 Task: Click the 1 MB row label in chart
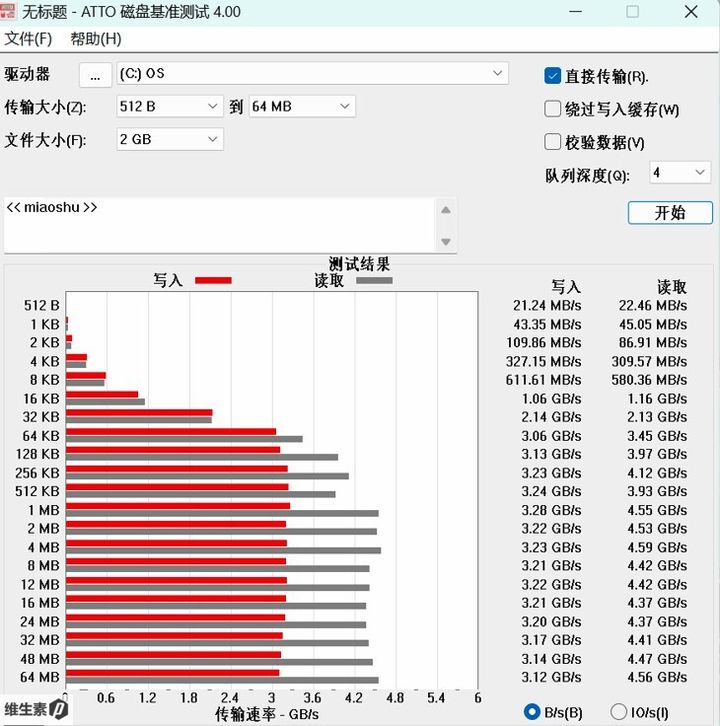tap(44, 510)
